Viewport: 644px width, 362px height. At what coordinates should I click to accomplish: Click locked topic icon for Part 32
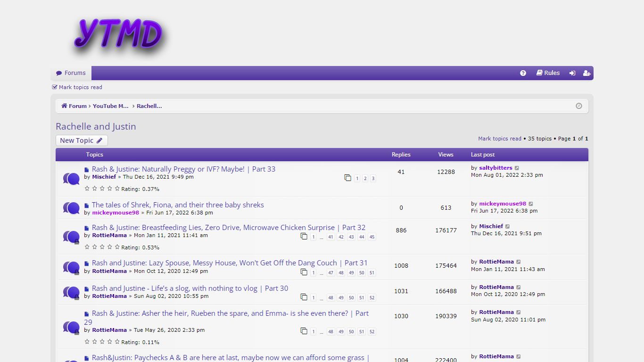point(71,237)
